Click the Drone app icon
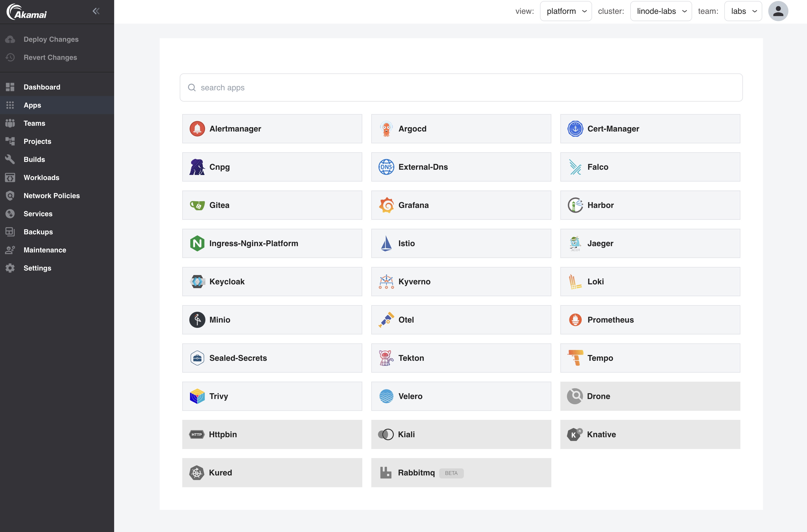Screen dimensions: 807x532 coord(575,396)
